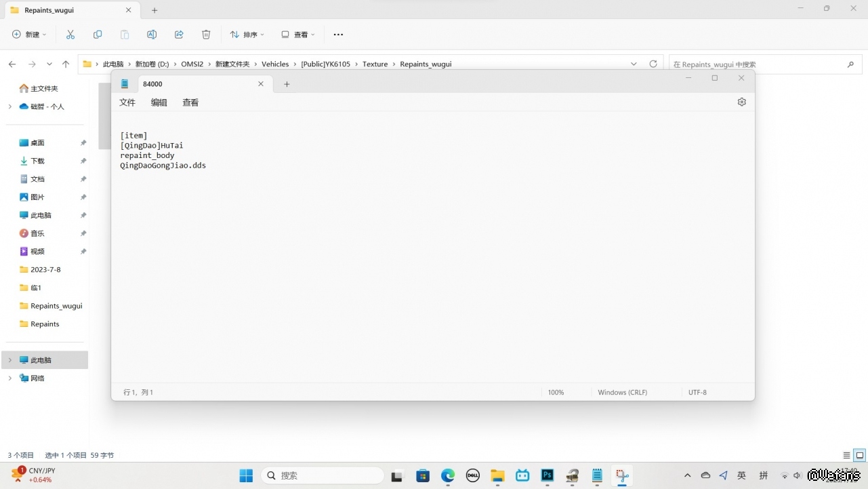Switch to Notepad on the taskbar
Image resolution: width=868 pixels, height=489 pixels.
coord(597,475)
